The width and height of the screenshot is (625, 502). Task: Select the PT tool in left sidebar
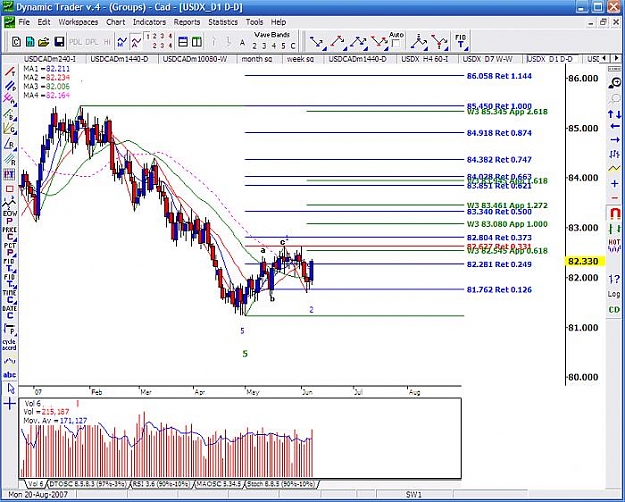pos(10,174)
